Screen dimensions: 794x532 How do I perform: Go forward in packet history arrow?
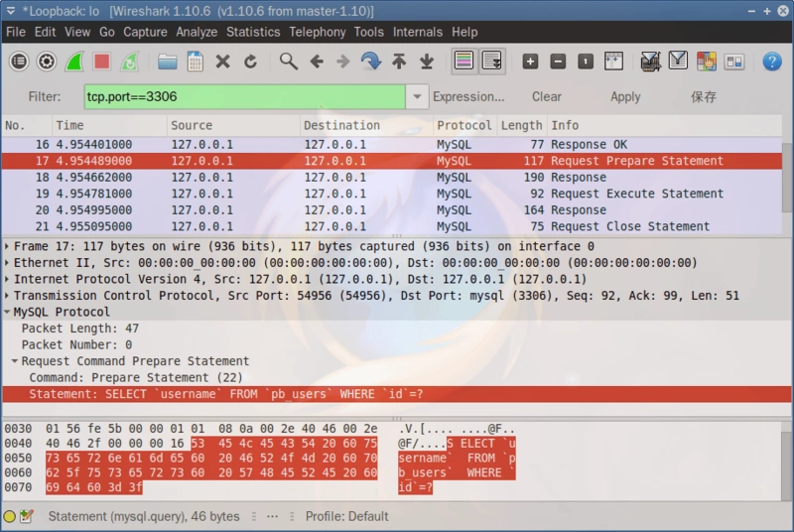(x=343, y=62)
